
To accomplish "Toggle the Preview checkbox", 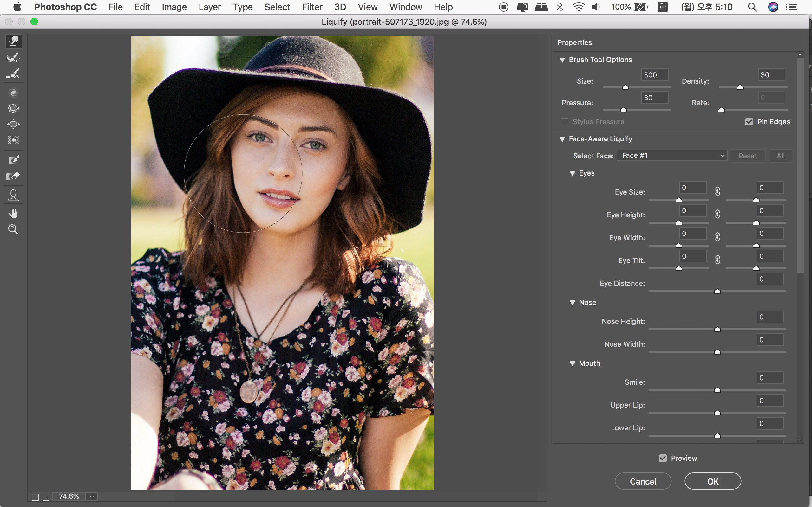I will (663, 458).
